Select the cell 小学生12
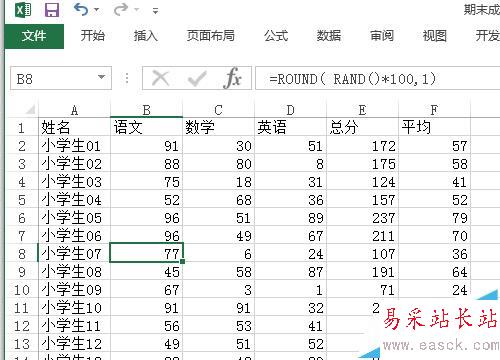The image size is (500, 360). pyautogui.click(x=74, y=343)
